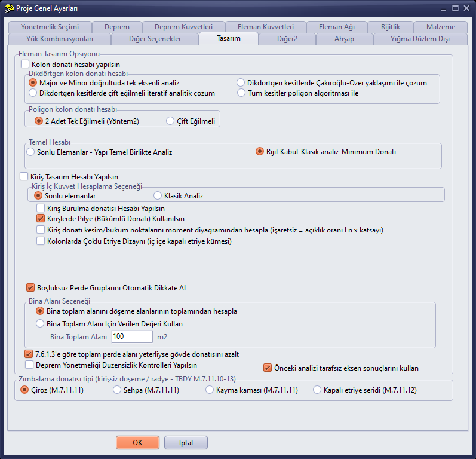Click the app icon in title bar
The height and width of the screenshot is (459, 476).
point(9,8)
